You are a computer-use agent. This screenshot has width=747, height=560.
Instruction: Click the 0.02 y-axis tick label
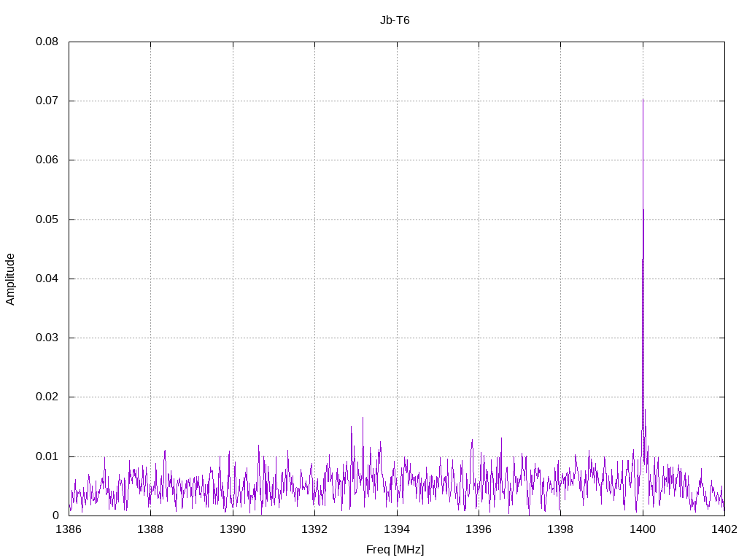coord(47,397)
